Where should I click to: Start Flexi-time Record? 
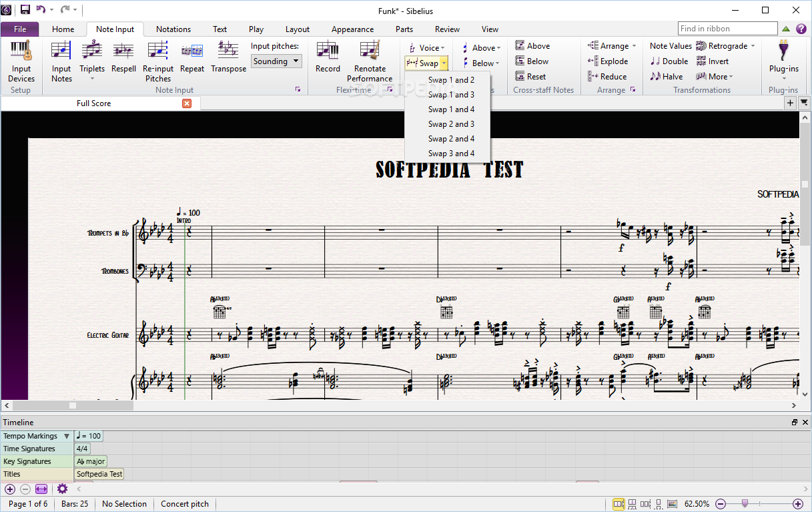[328, 57]
